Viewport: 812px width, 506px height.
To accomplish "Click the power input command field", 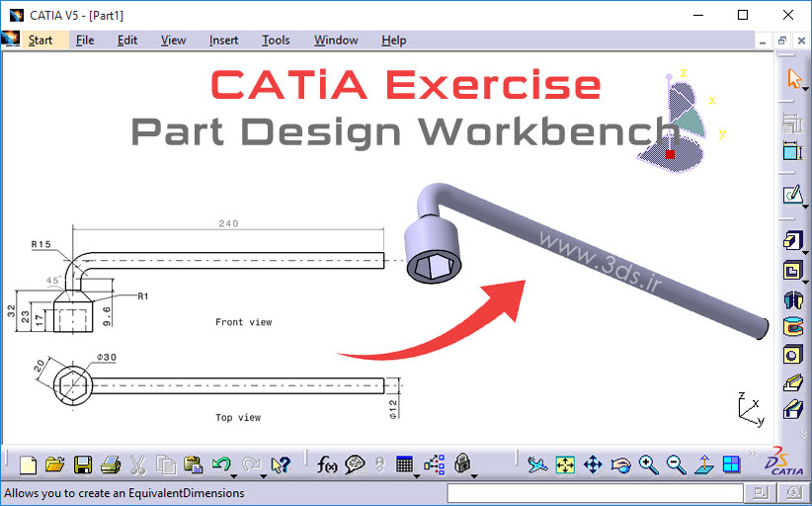I will [x=595, y=493].
